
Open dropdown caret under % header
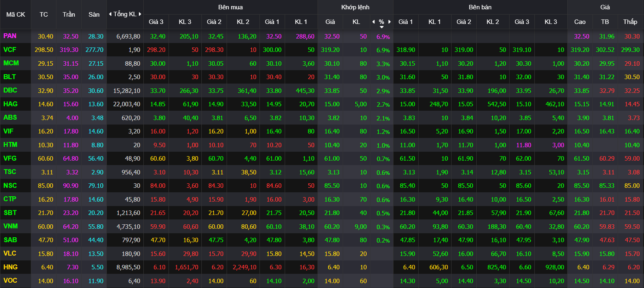click(382, 27)
